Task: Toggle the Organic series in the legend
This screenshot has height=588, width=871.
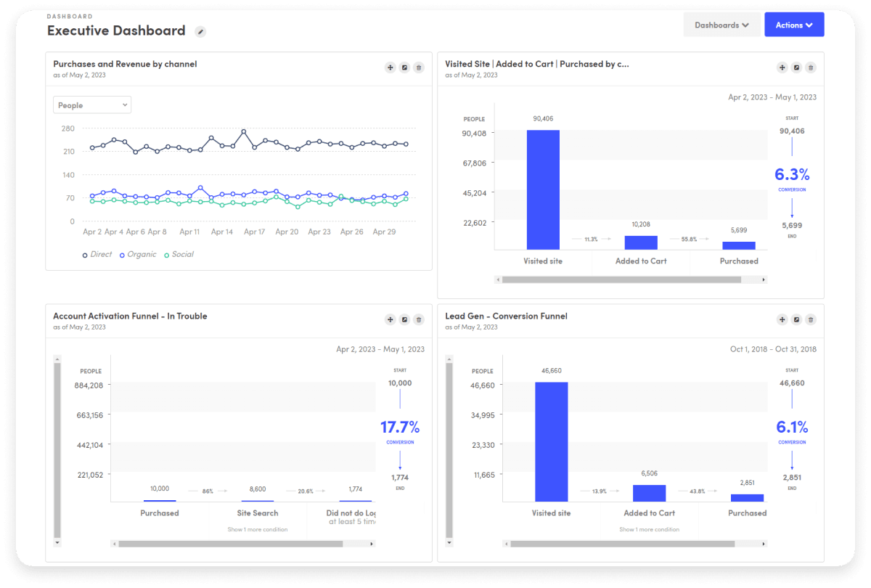Action: click(x=137, y=254)
